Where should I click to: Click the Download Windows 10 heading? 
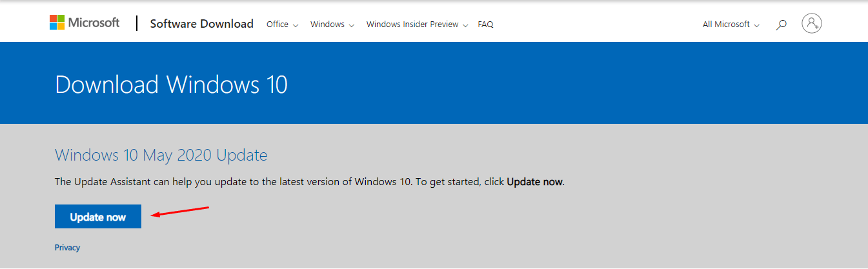pos(171,85)
